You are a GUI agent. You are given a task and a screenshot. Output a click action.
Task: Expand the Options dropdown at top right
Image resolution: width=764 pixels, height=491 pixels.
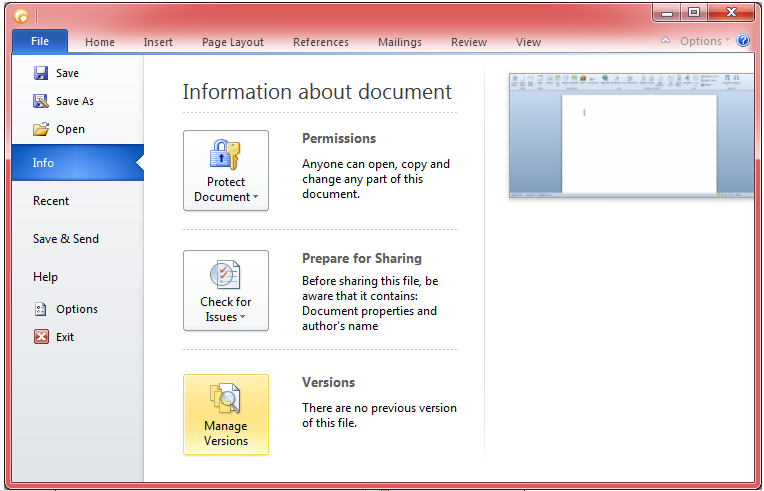point(705,41)
